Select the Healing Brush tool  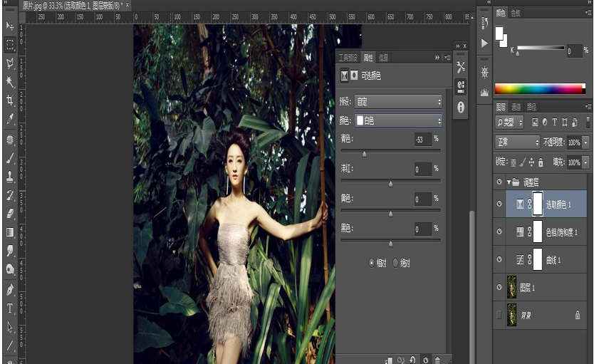pyautogui.click(x=10, y=140)
